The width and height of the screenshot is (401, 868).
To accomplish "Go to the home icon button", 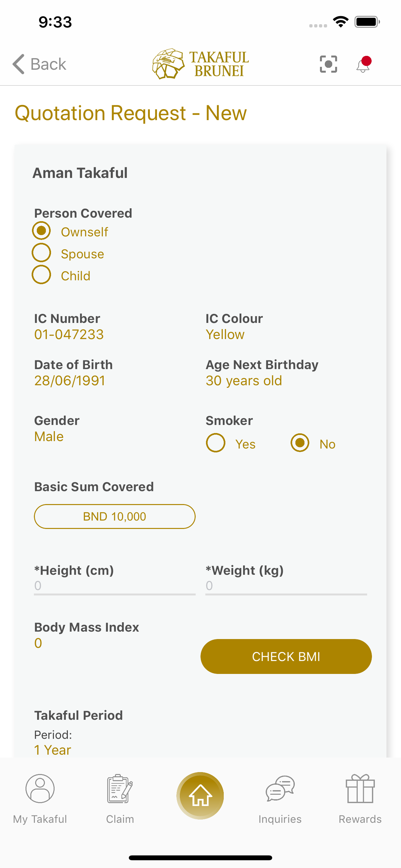I will pyautogui.click(x=200, y=796).
